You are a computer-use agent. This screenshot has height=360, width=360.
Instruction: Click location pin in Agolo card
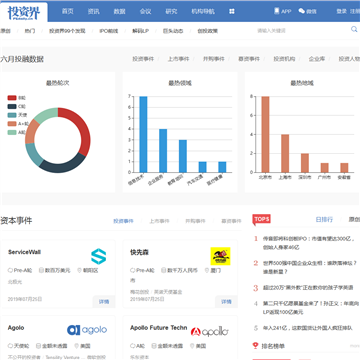pos(77,346)
